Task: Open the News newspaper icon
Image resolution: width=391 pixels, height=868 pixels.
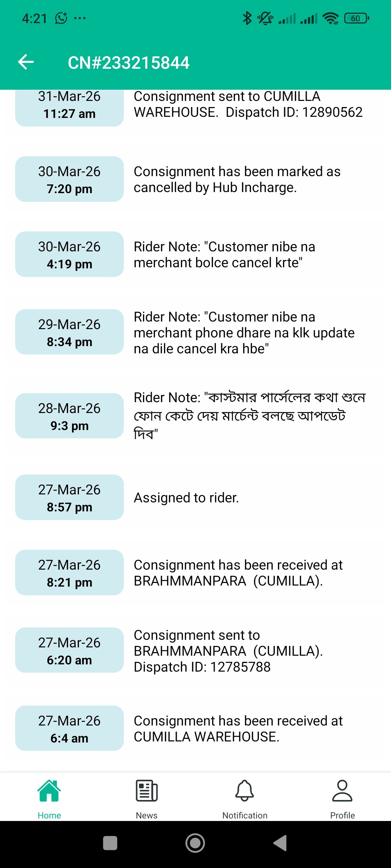Action: pyautogui.click(x=147, y=791)
